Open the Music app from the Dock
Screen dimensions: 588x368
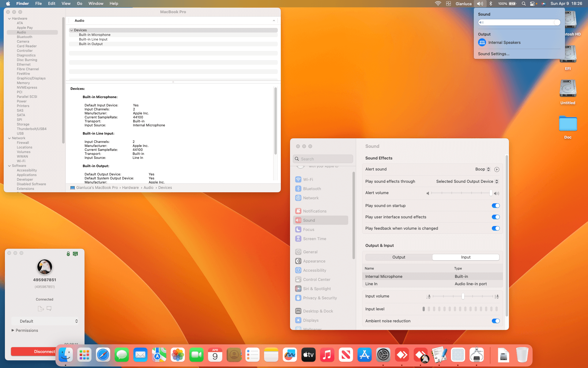point(327,355)
